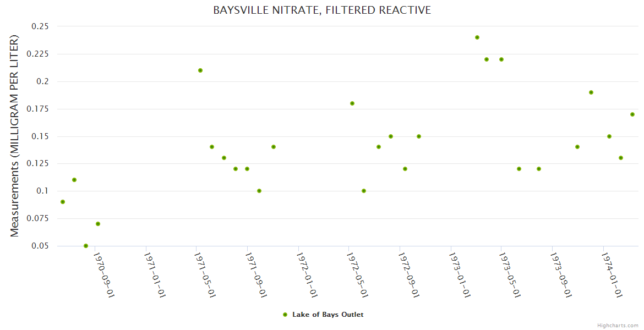
Task: Click the 0.1 data point in late 1971
Action: [x=259, y=191]
